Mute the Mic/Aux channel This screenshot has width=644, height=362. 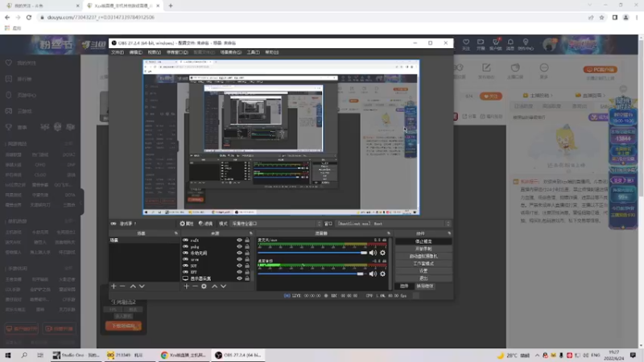coord(373,253)
